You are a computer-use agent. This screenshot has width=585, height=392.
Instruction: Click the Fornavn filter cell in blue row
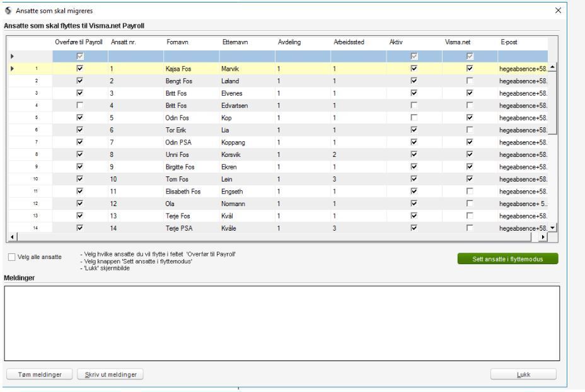click(192, 56)
